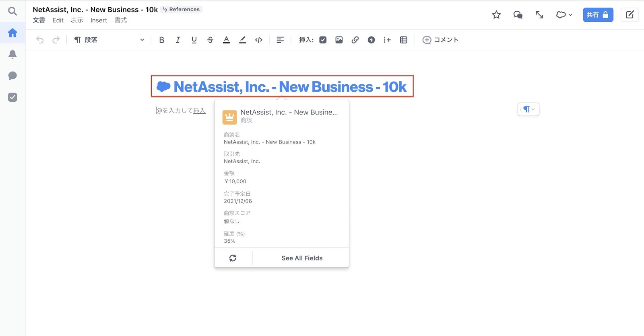Add a comment with コメント button
The height and width of the screenshot is (336, 644).
coord(440,40)
